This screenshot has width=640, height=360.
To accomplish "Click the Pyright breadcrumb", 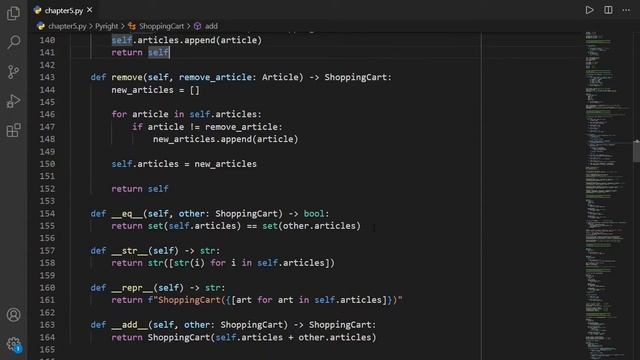I will (x=107, y=26).
